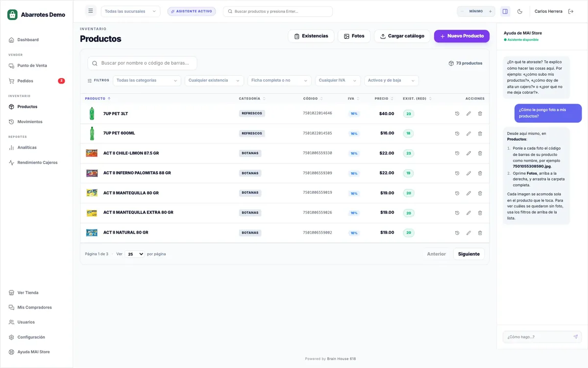Screen dimensions: 588x368
Task: Click the Nuevo Producto button
Action: pos(462,36)
